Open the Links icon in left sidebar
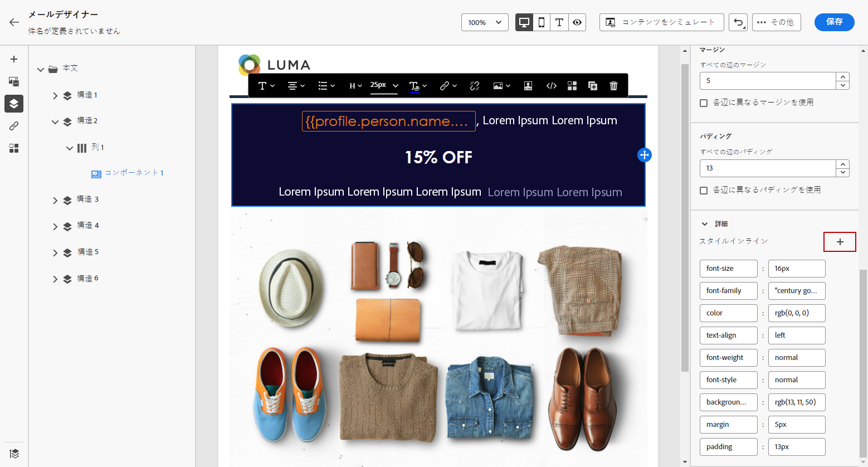 point(14,126)
